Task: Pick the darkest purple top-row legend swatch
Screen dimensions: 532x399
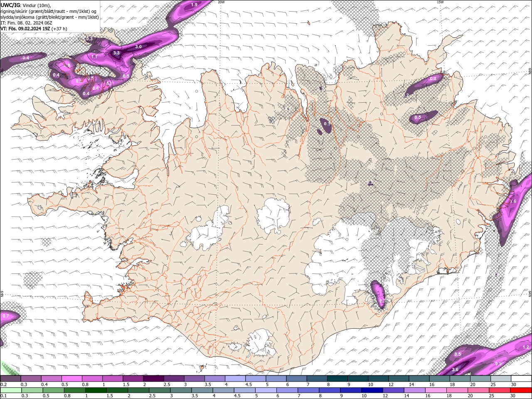Action: (153, 379)
